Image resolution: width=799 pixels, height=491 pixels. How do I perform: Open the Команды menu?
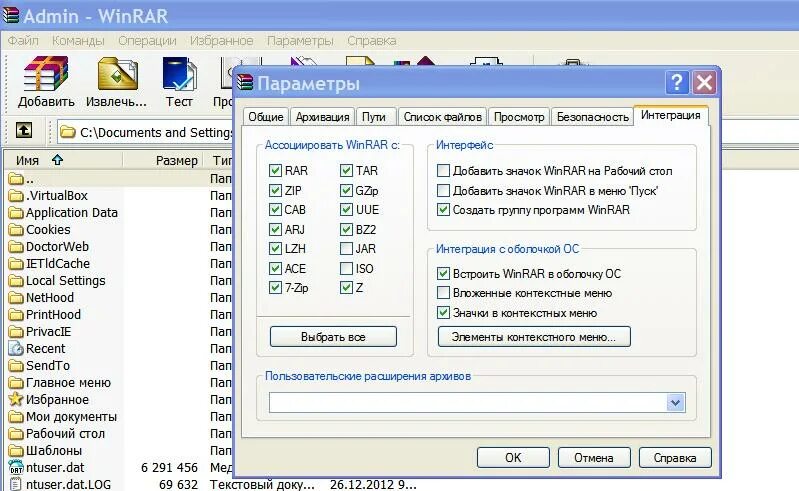(78, 40)
